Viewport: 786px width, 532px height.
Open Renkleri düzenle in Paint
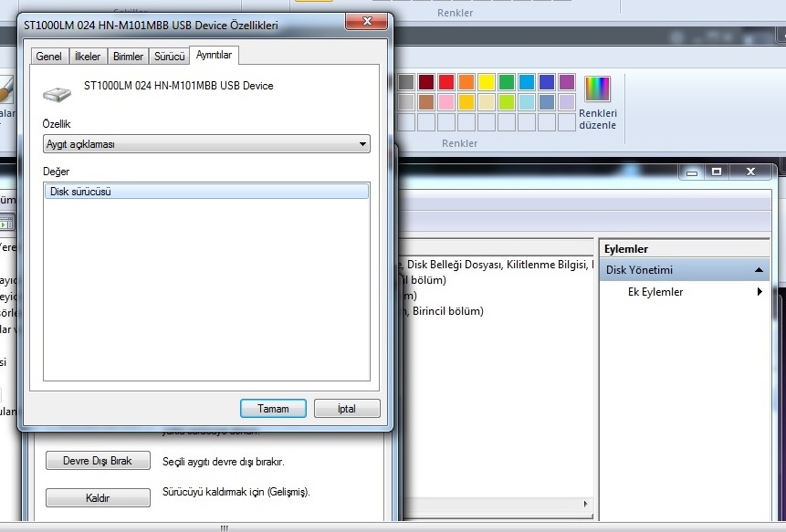(x=598, y=103)
